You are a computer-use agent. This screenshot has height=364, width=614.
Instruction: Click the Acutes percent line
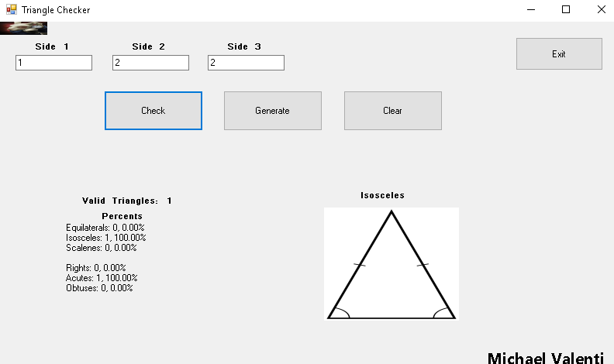[102, 278]
